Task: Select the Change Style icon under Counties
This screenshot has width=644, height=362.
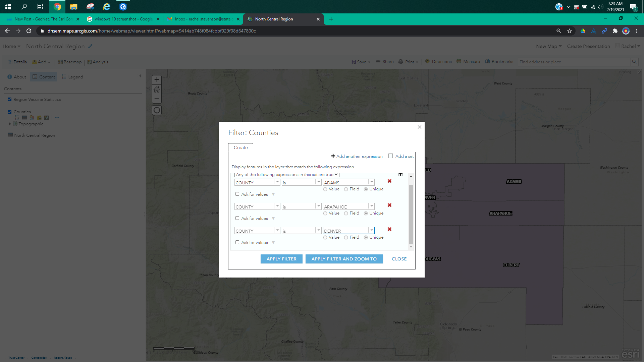Action: click(x=32, y=118)
